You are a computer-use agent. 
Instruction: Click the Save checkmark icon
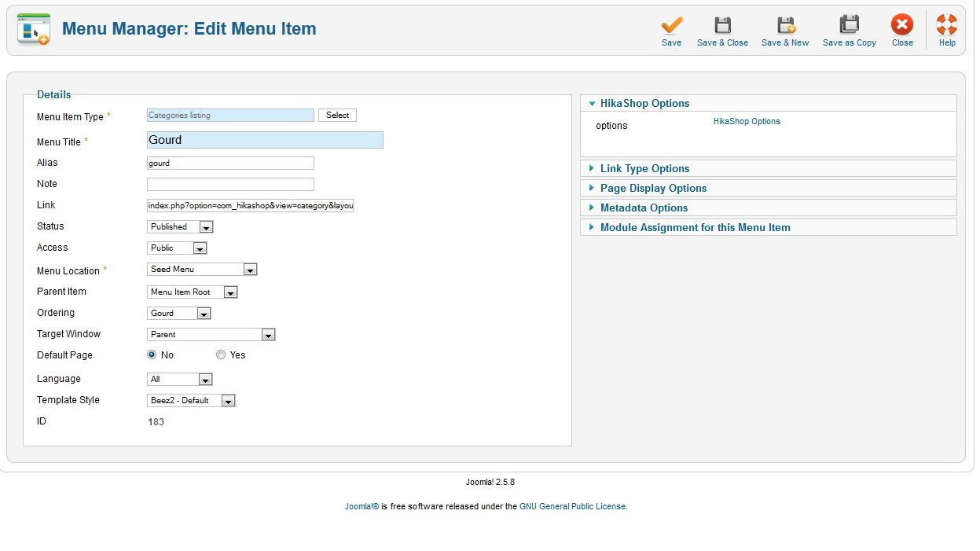(671, 24)
